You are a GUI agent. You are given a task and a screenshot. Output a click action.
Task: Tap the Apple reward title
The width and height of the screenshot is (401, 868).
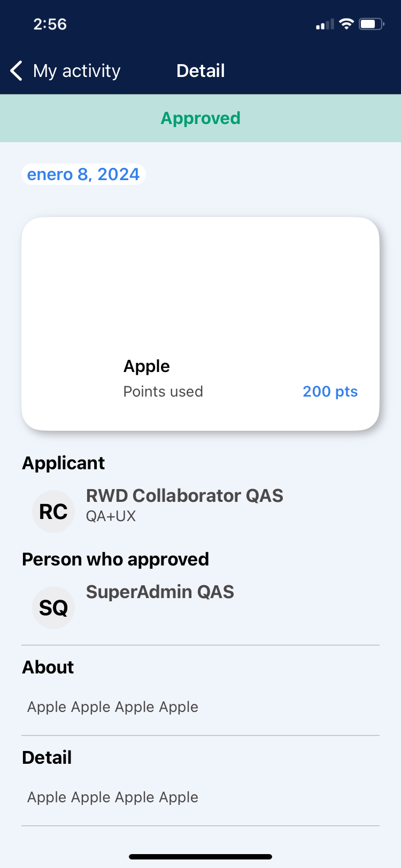tap(146, 366)
